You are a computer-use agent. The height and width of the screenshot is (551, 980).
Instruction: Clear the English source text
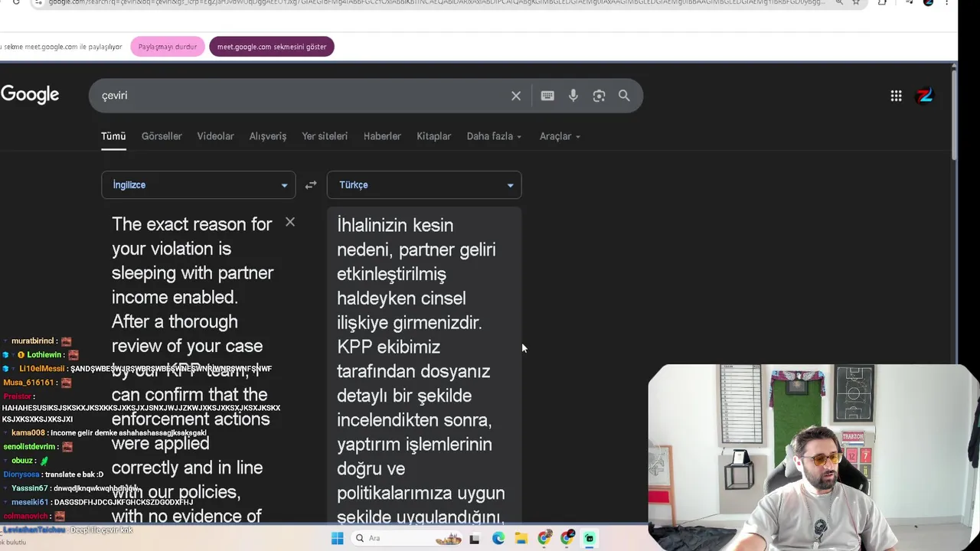point(290,222)
